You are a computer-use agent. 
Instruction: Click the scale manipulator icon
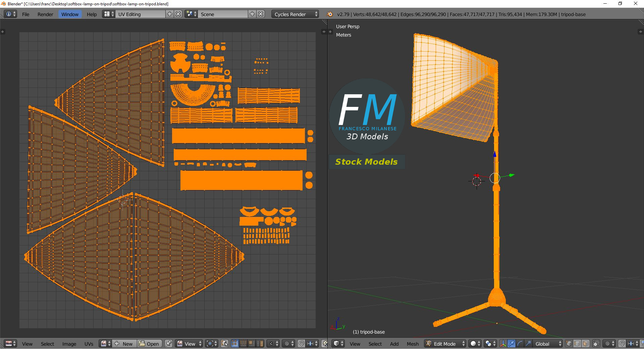coord(528,344)
